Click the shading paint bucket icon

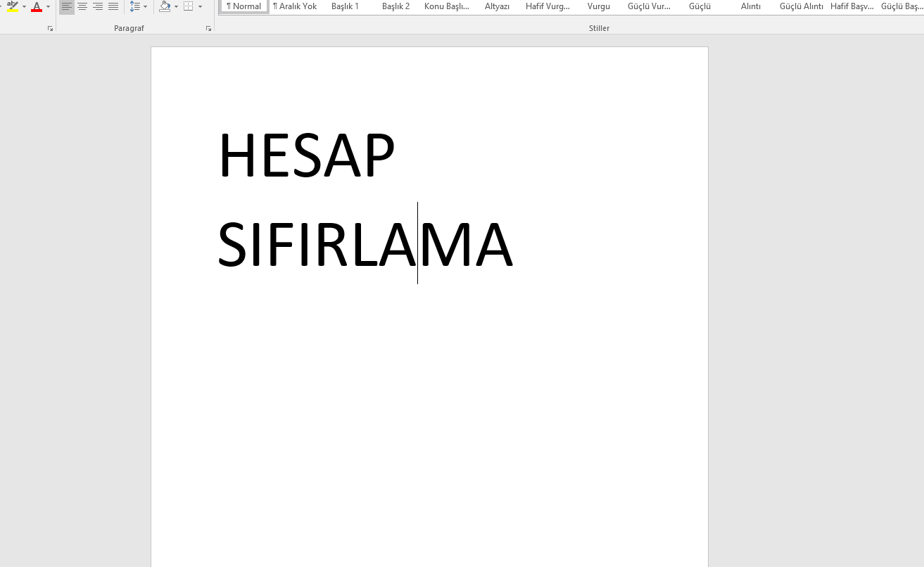click(165, 6)
